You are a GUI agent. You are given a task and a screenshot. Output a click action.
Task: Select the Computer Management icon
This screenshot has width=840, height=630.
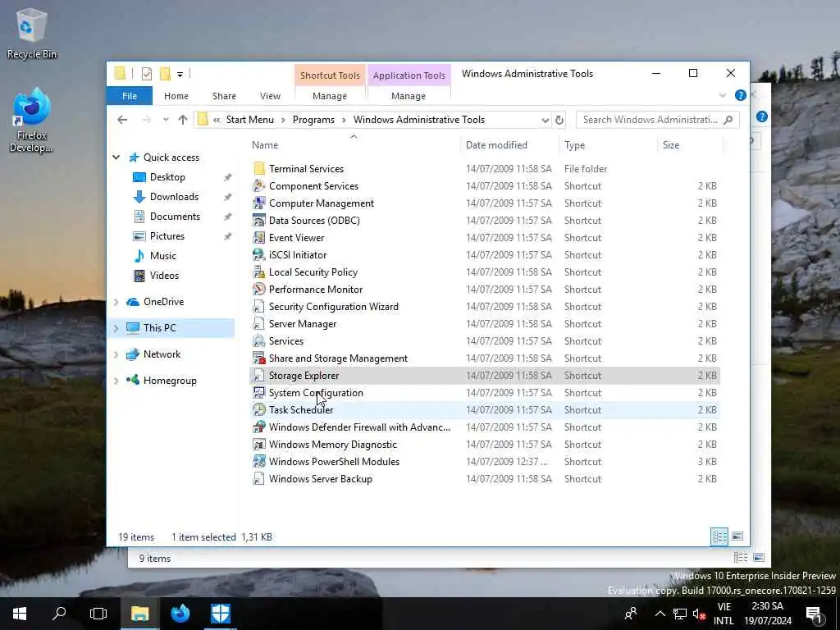(x=259, y=203)
